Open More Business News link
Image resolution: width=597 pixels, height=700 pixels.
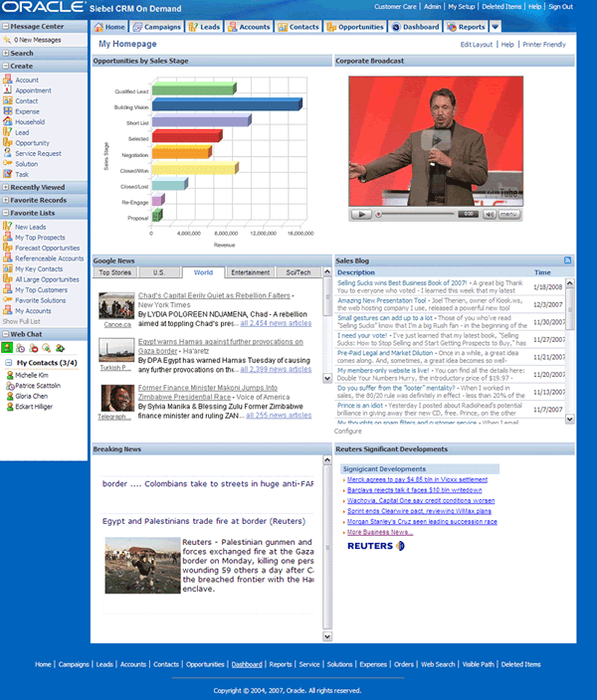pos(380,532)
